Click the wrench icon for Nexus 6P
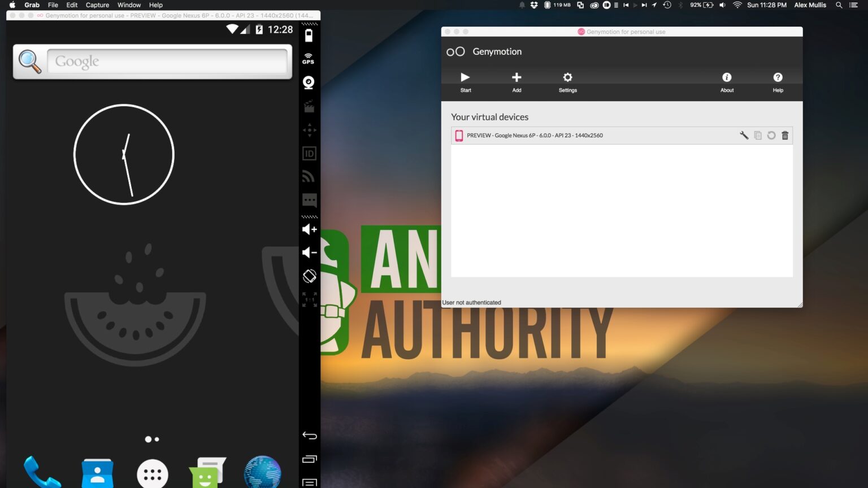 [744, 136]
